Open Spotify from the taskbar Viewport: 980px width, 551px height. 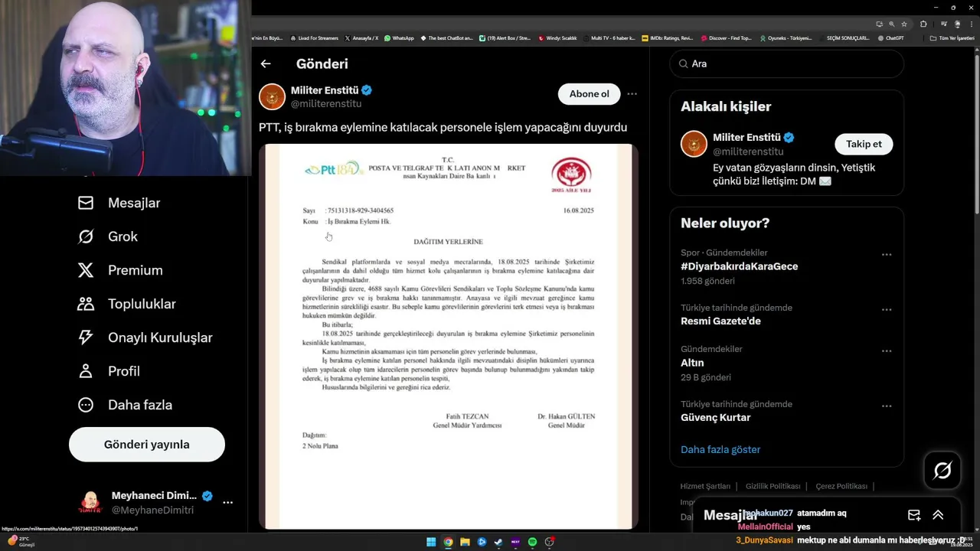click(532, 542)
